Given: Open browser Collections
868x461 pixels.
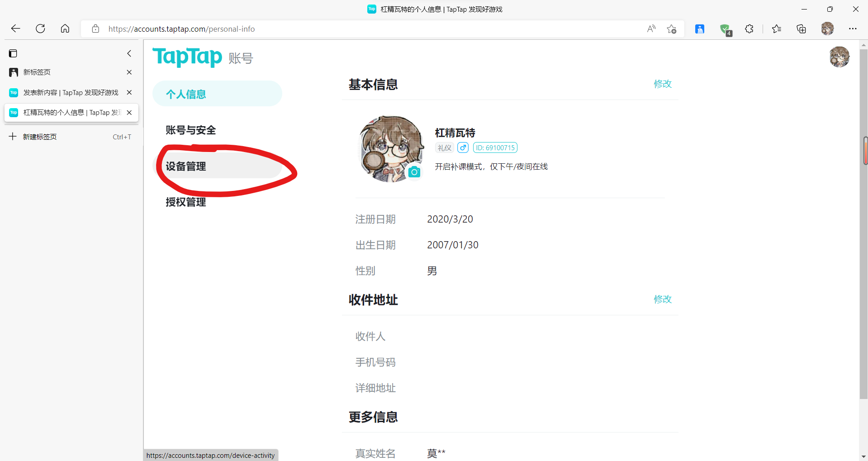Looking at the screenshot, I should (x=801, y=29).
